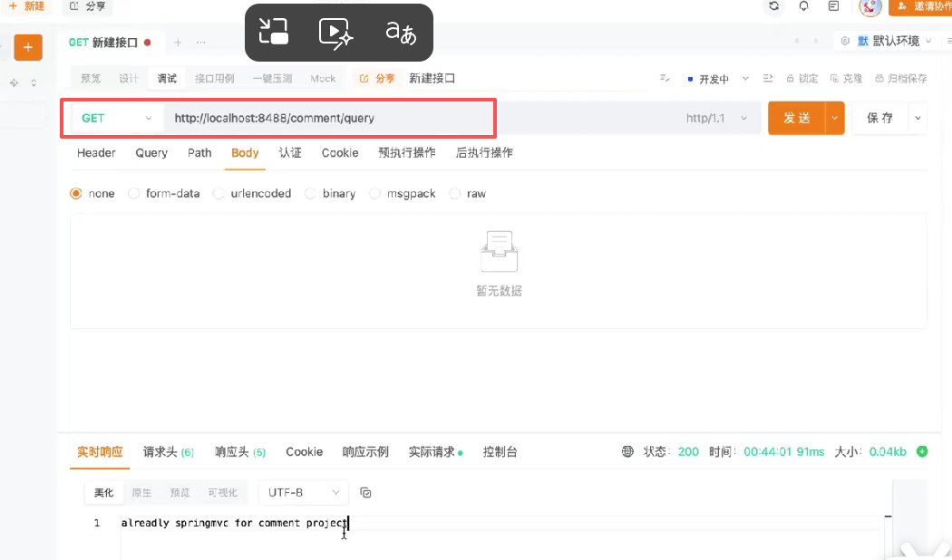Expand the 发送 send options arrow
This screenshot has height=560, width=952.
point(835,119)
